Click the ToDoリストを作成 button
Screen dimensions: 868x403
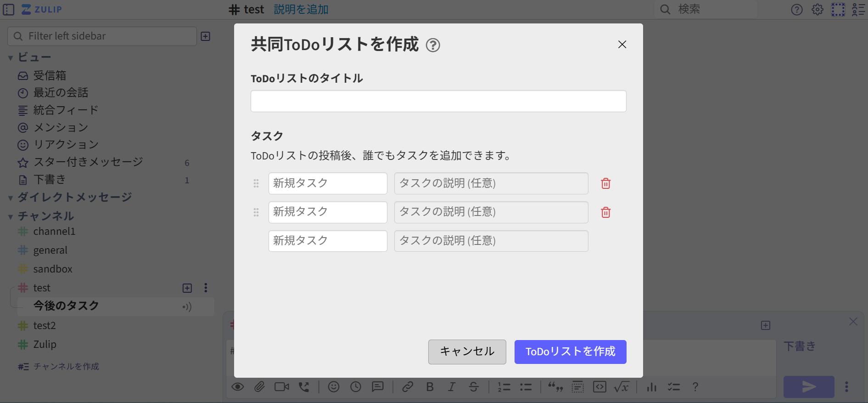(x=571, y=352)
